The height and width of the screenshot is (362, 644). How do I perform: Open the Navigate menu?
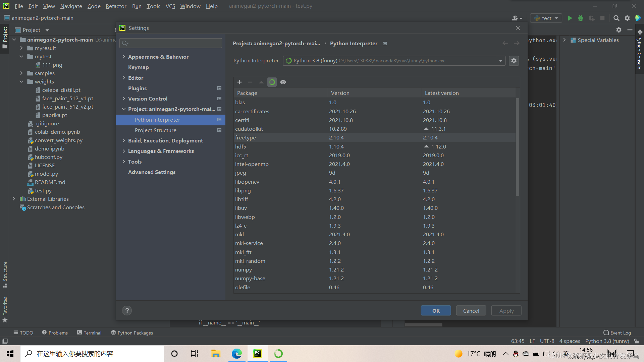click(x=71, y=6)
